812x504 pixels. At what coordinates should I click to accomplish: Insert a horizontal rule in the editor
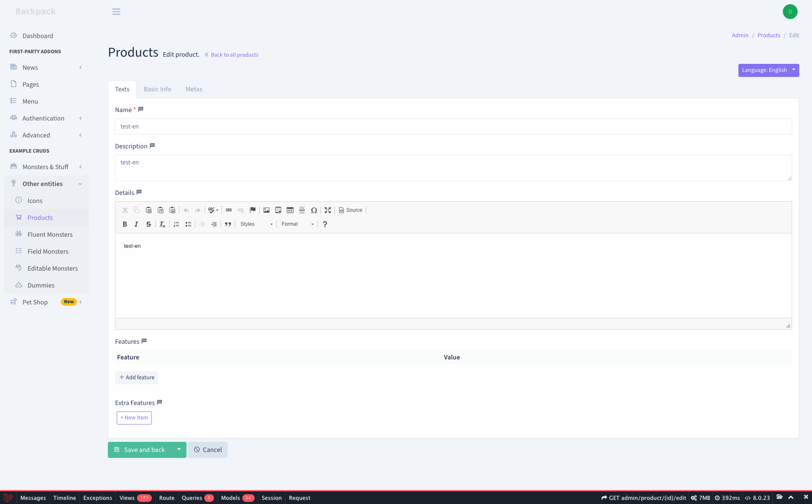(x=302, y=210)
